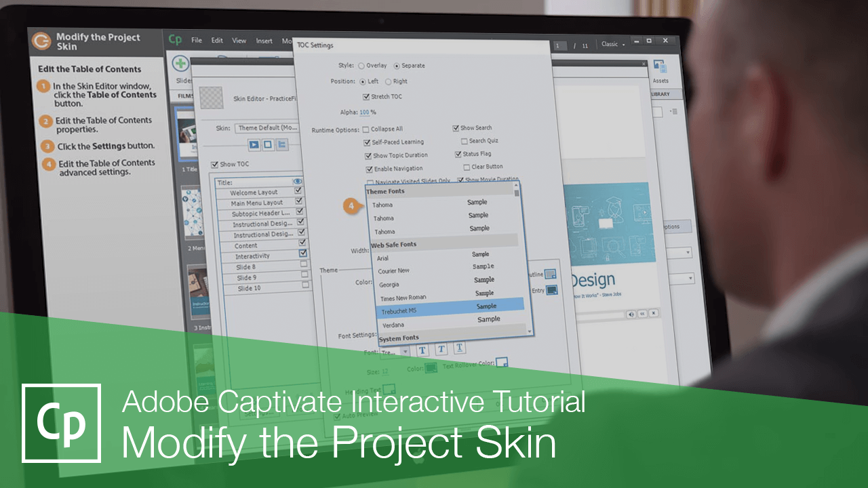The width and height of the screenshot is (868, 488).
Task: Choose Verdana from the font list
Action: (453, 323)
